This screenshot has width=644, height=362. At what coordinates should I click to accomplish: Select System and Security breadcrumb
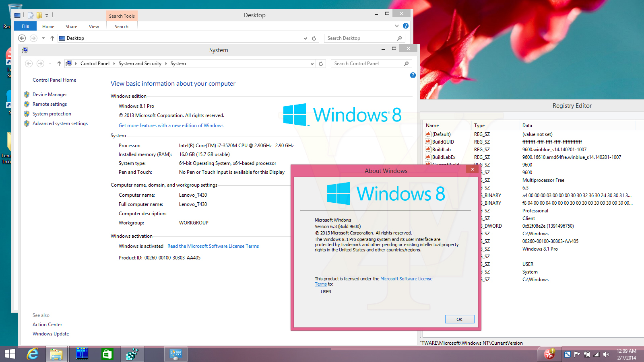click(140, 64)
